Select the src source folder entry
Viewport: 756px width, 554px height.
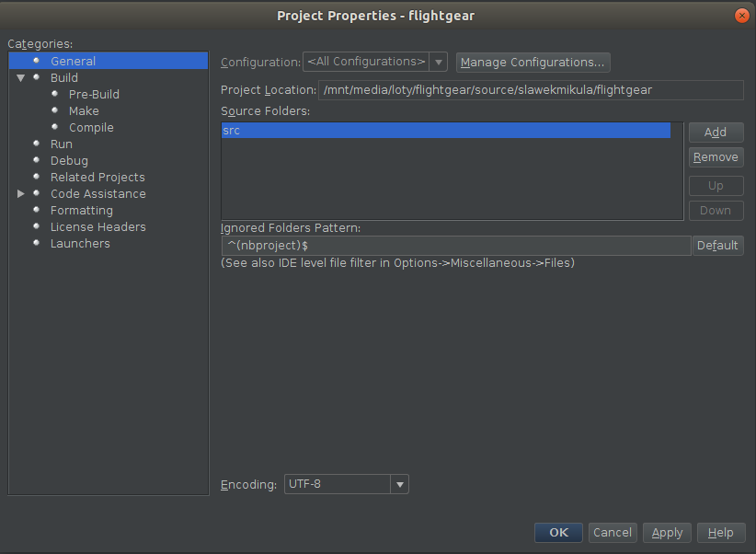point(446,131)
